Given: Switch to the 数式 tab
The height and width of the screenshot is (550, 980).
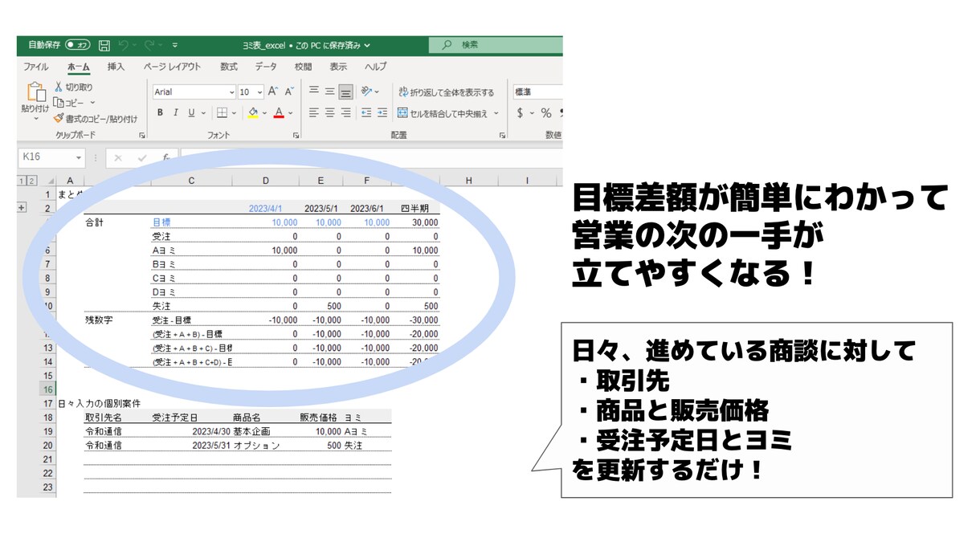Looking at the screenshot, I should coord(229,67).
